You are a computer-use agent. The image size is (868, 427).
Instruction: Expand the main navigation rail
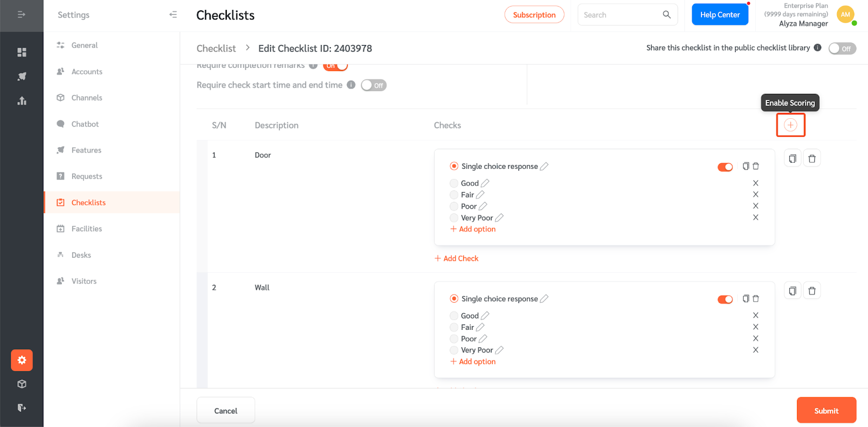pyautogui.click(x=22, y=15)
